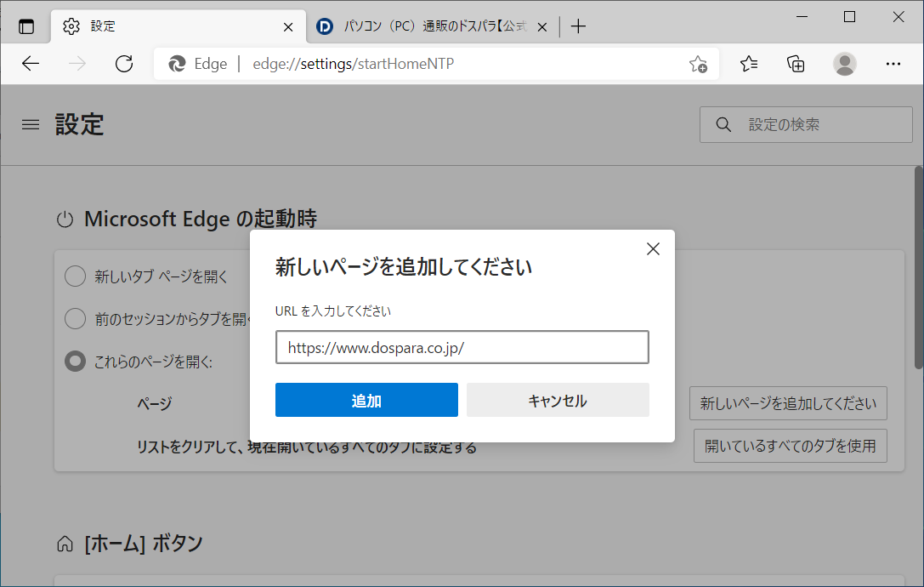Open the Favorites list icon
This screenshot has height=587, width=924.
pyautogui.click(x=748, y=64)
